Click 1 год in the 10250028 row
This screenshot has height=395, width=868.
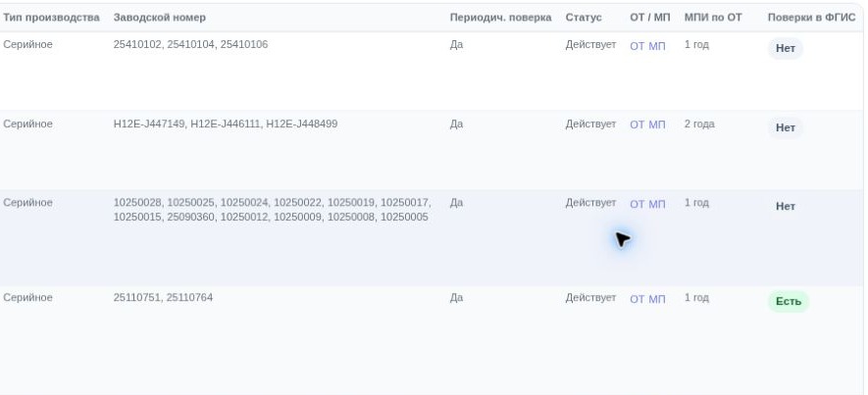pos(696,203)
